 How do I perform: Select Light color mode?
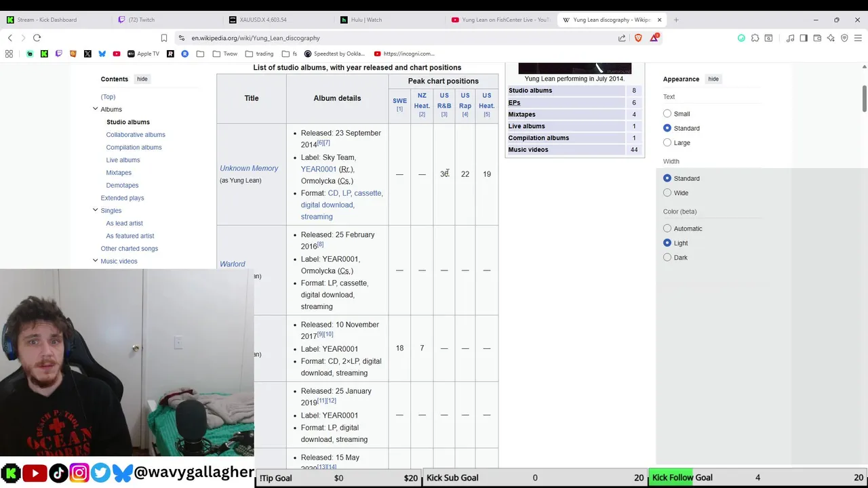coord(667,243)
